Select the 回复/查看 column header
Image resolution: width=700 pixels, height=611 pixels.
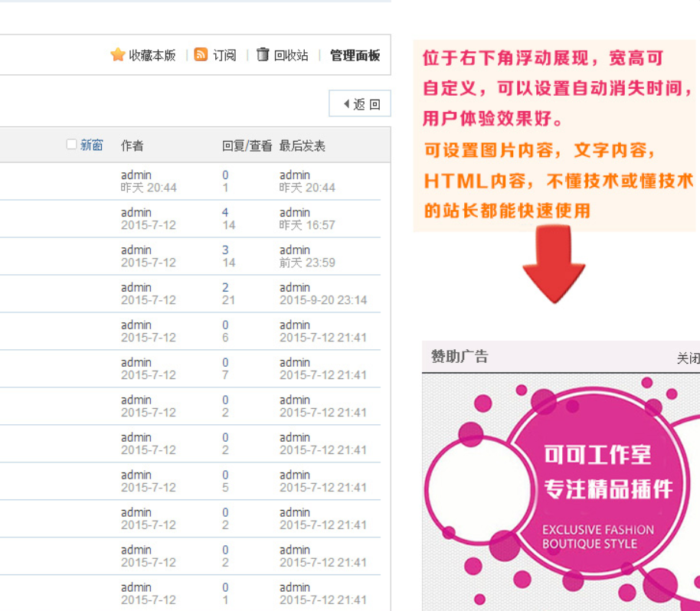coord(247,145)
